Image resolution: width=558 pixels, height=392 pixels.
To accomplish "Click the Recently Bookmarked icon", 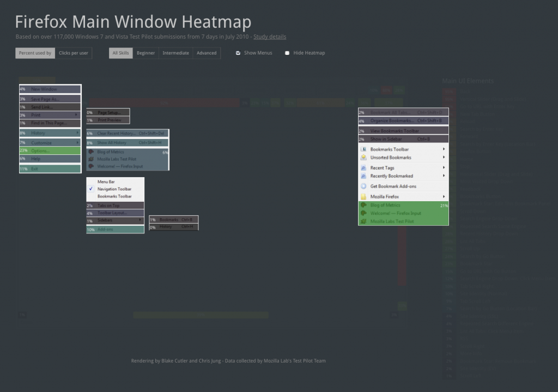I will coord(363,176).
